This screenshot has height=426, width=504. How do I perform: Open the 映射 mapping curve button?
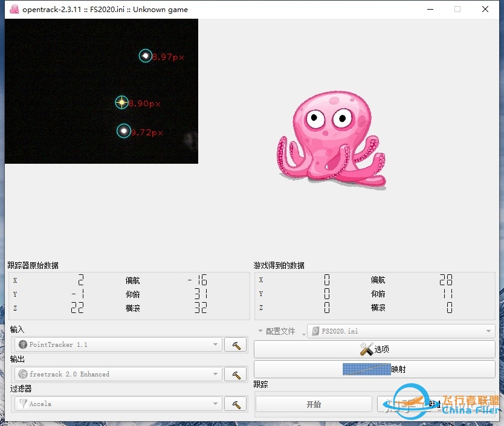pos(374,369)
